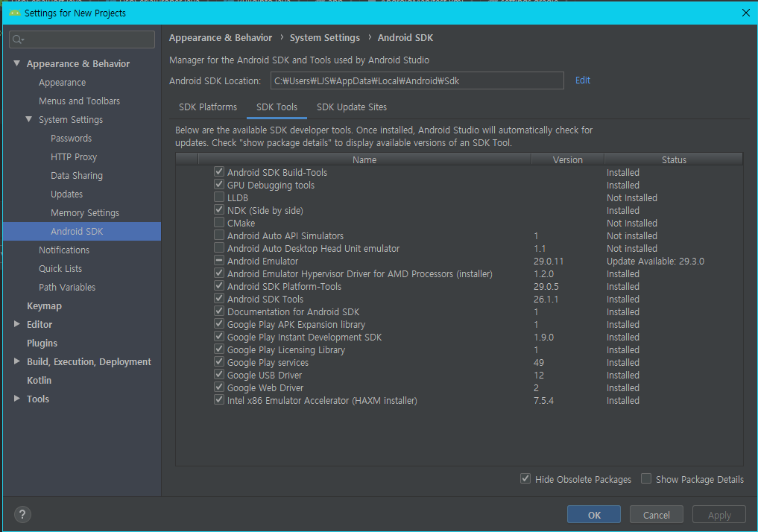Select Kotlin settings
Viewport: 758px width, 532px height.
tap(40, 380)
